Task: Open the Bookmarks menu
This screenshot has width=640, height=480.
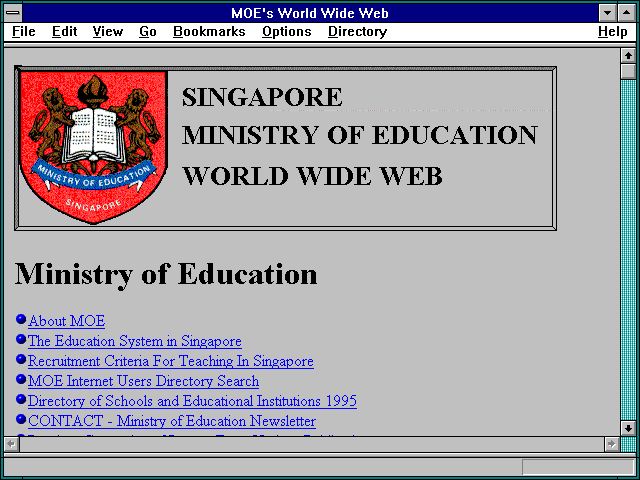Action: coord(209,31)
